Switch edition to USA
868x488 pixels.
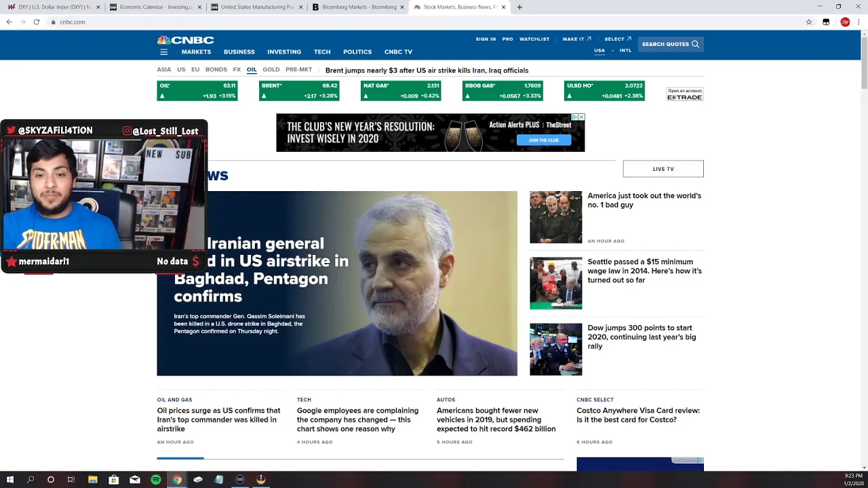click(599, 50)
